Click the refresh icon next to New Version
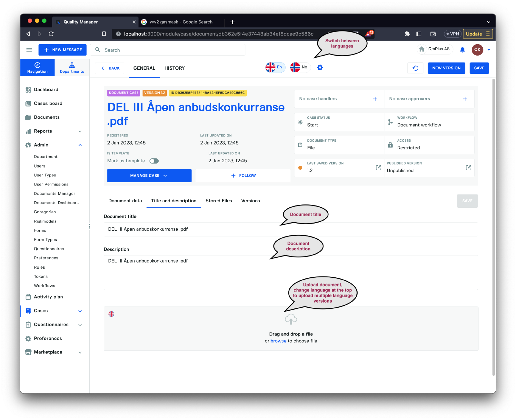The height and width of the screenshot is (420, 516). click(x=415, y=68)
